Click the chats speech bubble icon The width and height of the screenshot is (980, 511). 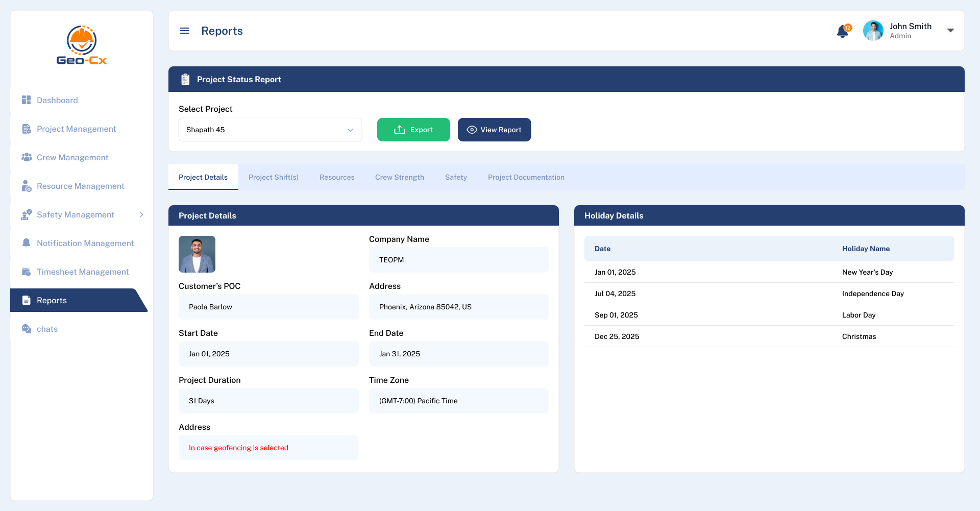pyautogui.click(x=27, y=329)
